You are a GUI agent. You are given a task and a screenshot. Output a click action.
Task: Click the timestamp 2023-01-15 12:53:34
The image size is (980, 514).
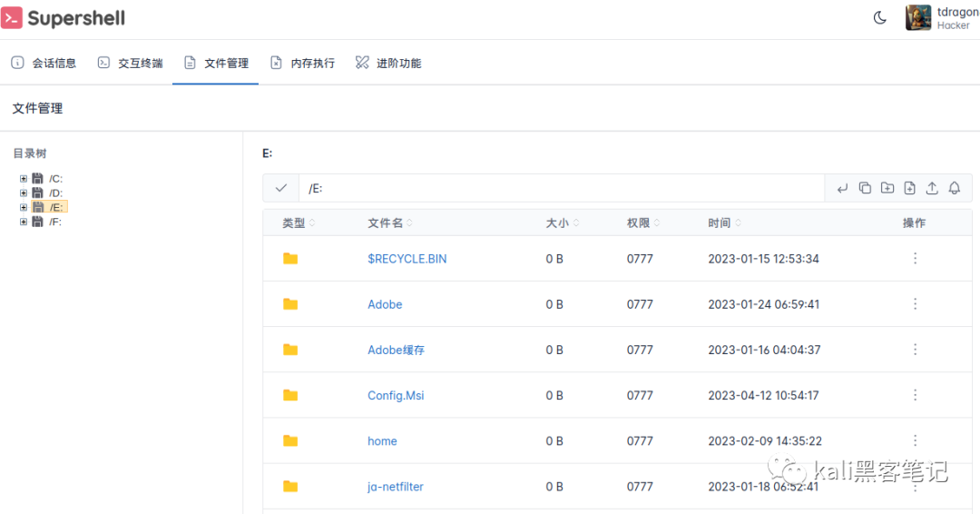[x=763, y=258]
